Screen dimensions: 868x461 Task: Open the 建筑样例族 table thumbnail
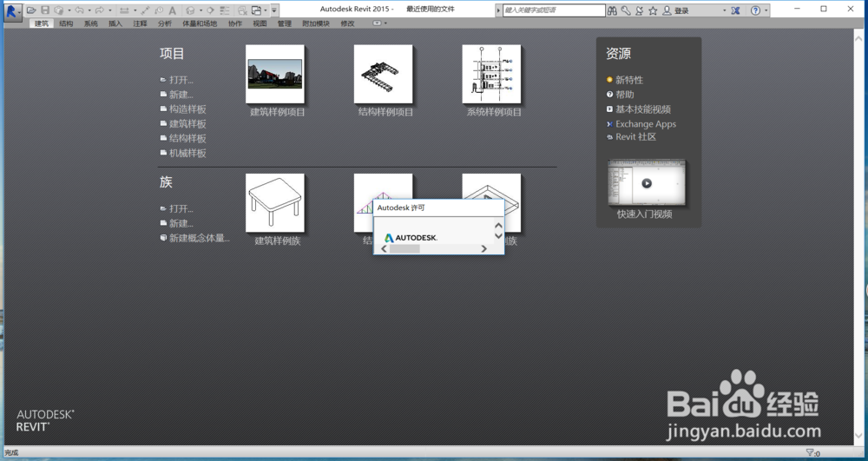tap(275, 202)
